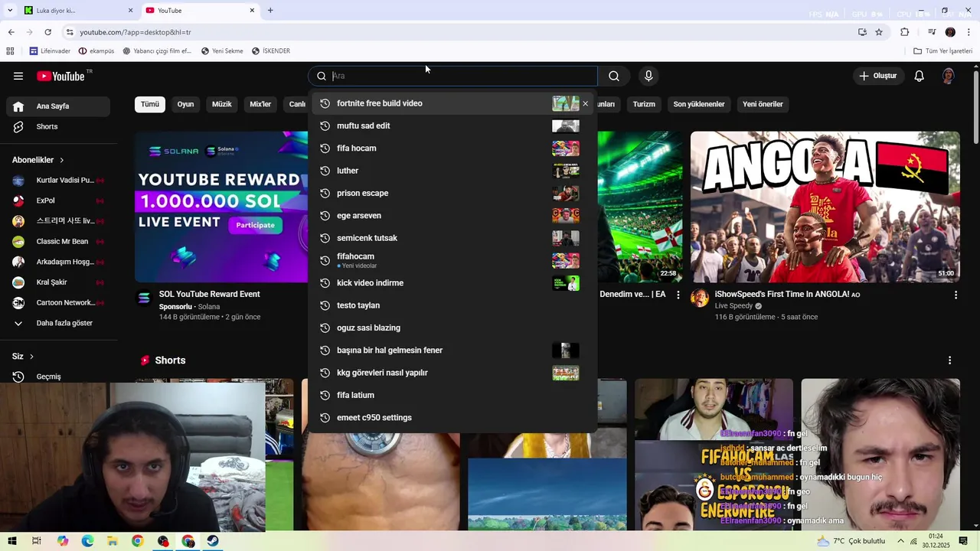
Task: Select 'muftu sad edit' search suggestion
Action: (x=452, y=126)
